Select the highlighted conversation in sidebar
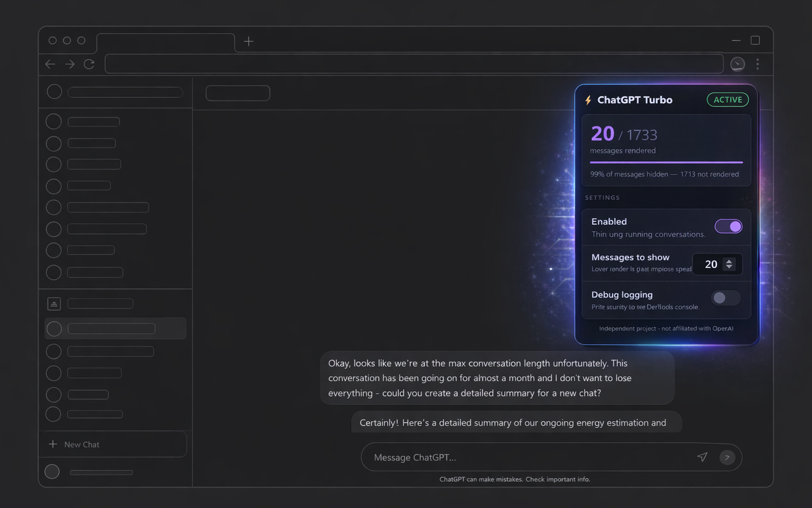Screen dimensions: 812x508 tap(115, 328)
